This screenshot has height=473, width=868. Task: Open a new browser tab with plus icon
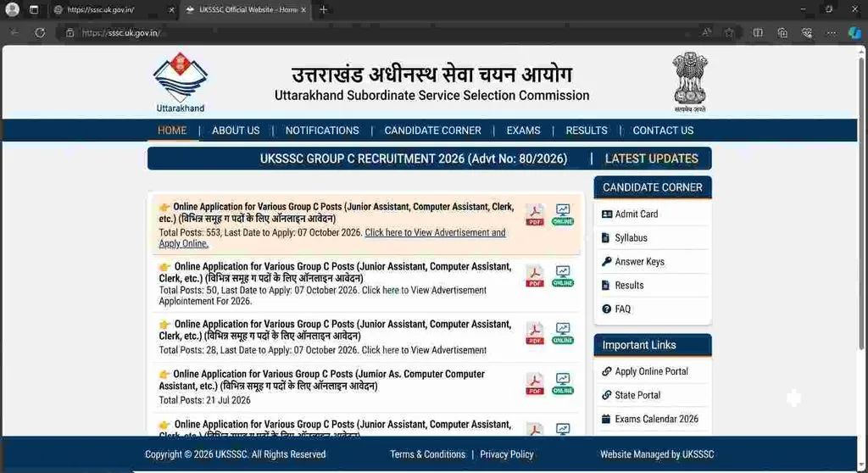[323, 9]
